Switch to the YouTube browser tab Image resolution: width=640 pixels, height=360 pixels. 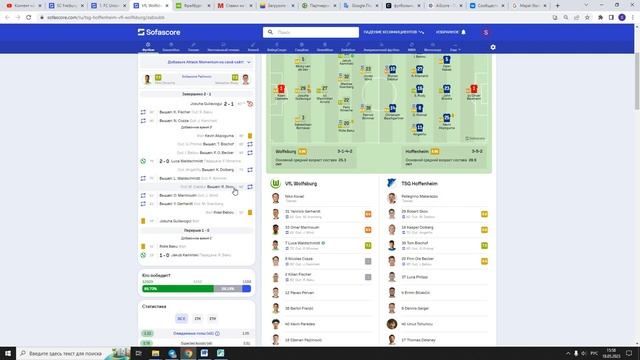[23, 5]
